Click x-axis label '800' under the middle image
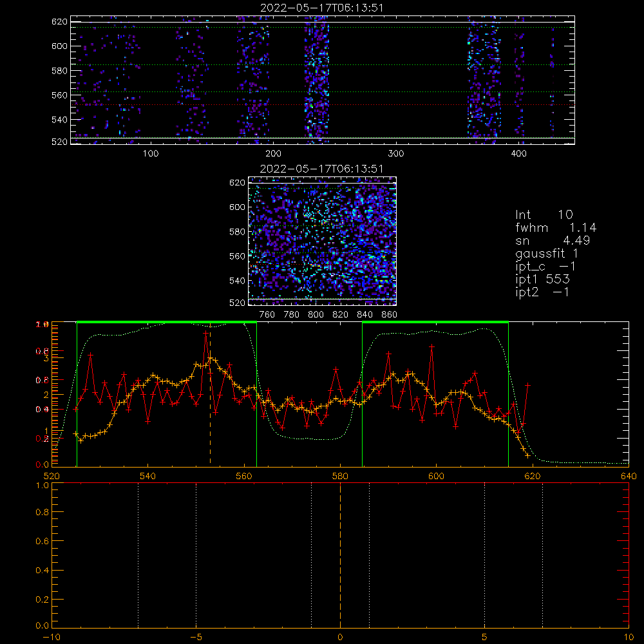This screenshot has width=644, height=644. (316, 315)
